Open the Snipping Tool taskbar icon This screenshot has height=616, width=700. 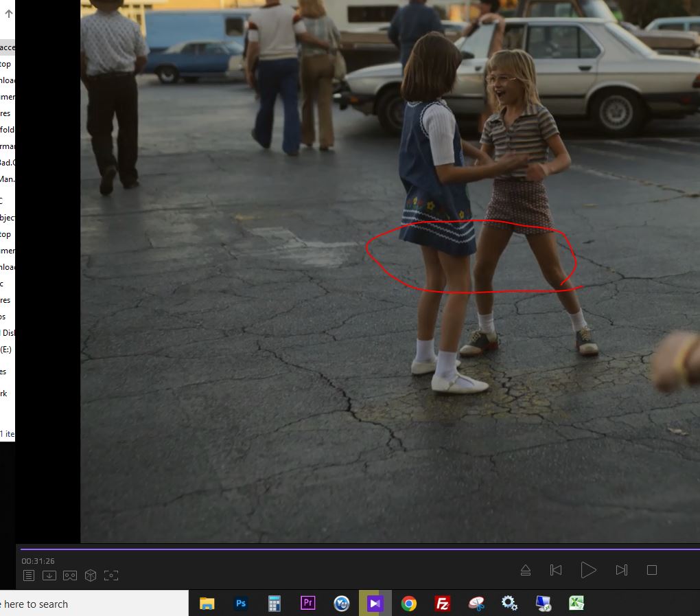(x=476, y=604)
